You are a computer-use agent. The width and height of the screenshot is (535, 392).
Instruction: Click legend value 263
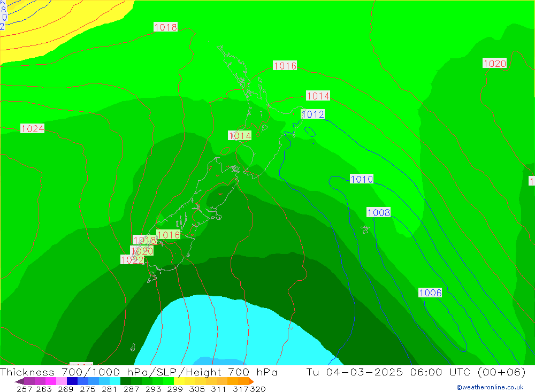tap(44, 389)
